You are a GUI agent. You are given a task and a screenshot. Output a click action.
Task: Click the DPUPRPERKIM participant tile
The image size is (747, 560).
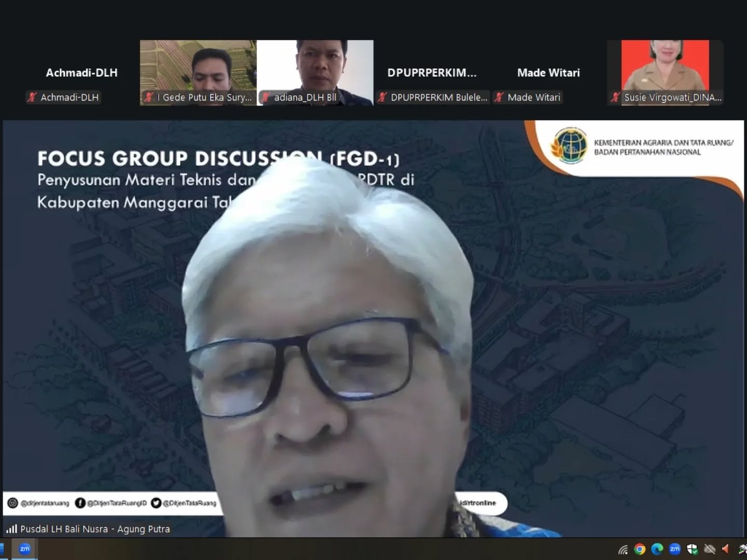coord(432,73)
